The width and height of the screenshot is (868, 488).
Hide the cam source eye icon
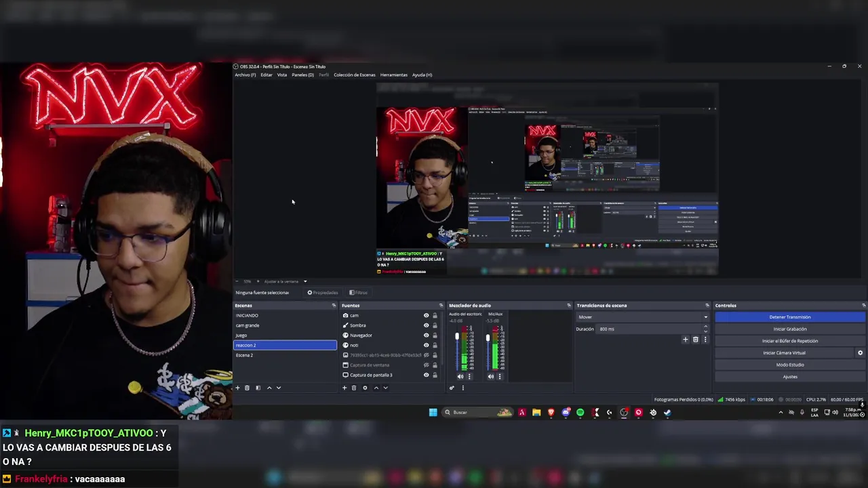[x=426, y=315]
